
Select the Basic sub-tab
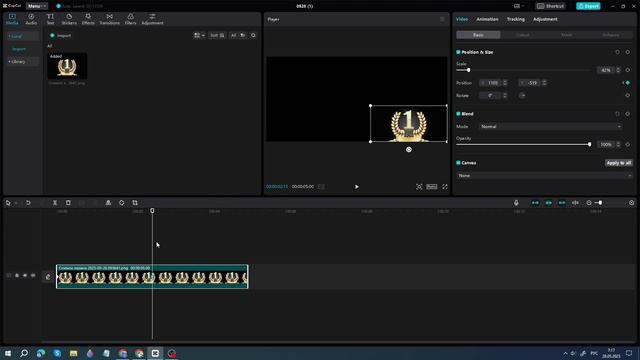point(478,35)
